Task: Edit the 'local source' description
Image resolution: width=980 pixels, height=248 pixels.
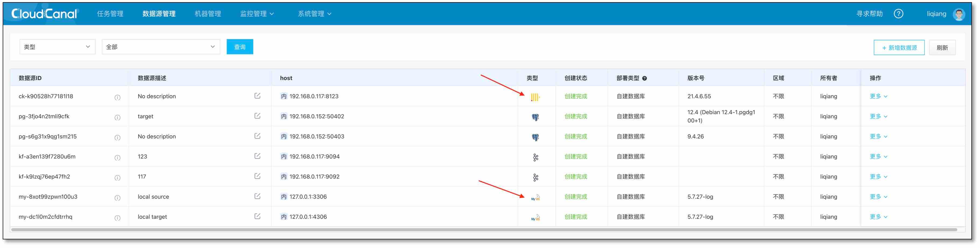Action: coord(257,196)
